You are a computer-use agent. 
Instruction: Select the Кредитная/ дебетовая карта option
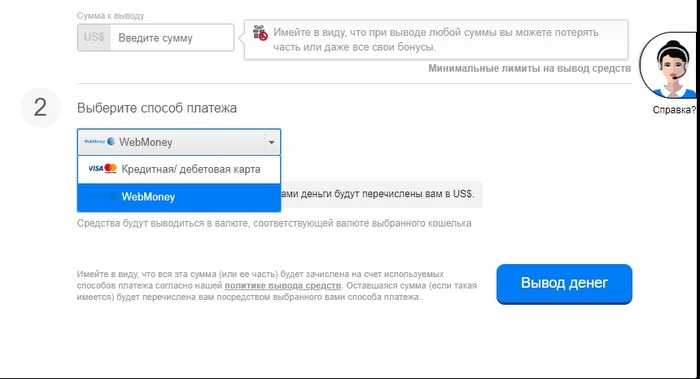[179, 170]
